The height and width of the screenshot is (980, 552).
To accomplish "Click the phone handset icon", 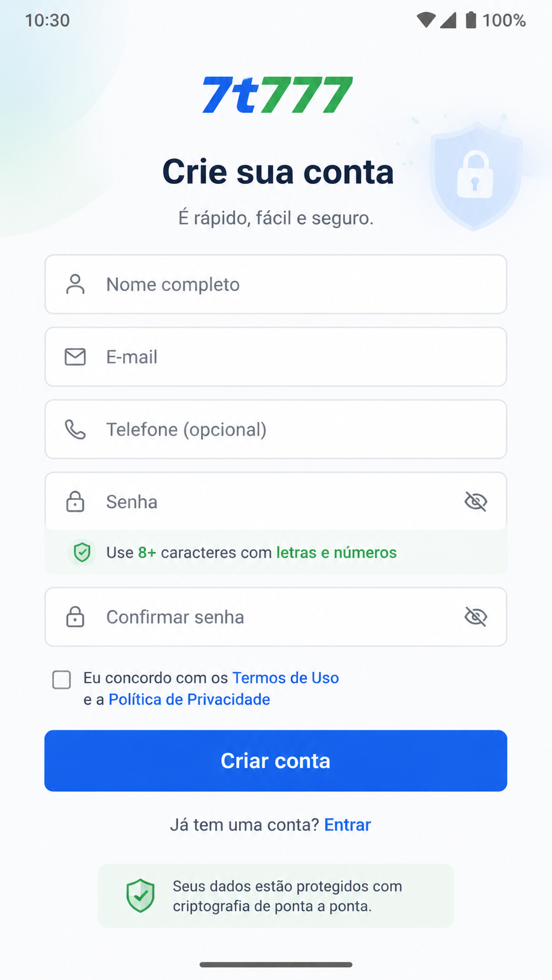I will pos(75,430).
